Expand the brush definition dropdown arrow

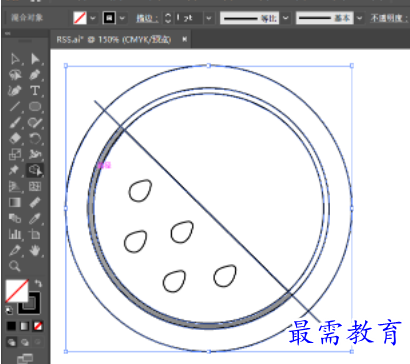click(359, 18)
